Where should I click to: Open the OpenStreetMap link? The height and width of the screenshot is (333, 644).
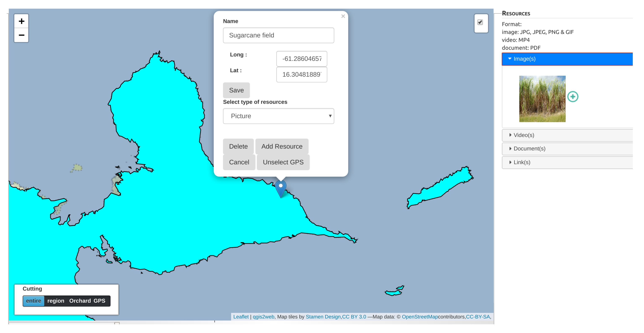[420, 317]
